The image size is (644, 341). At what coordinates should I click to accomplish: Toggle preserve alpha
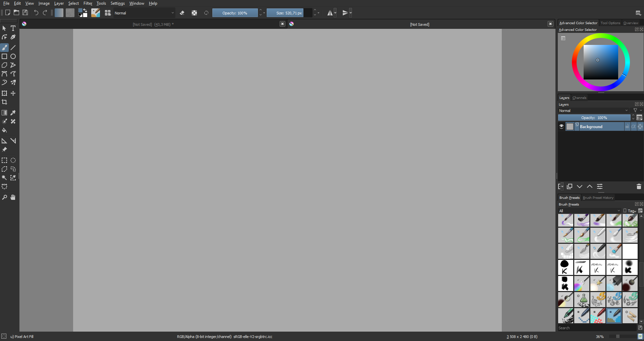point(194,13)
